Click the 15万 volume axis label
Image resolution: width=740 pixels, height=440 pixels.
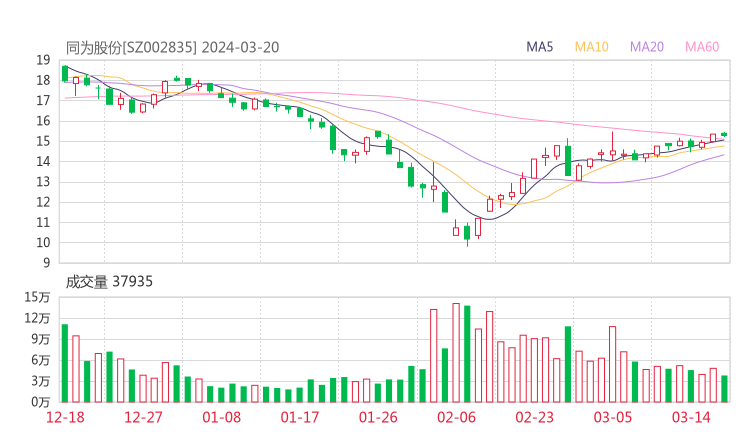point(37,297)
